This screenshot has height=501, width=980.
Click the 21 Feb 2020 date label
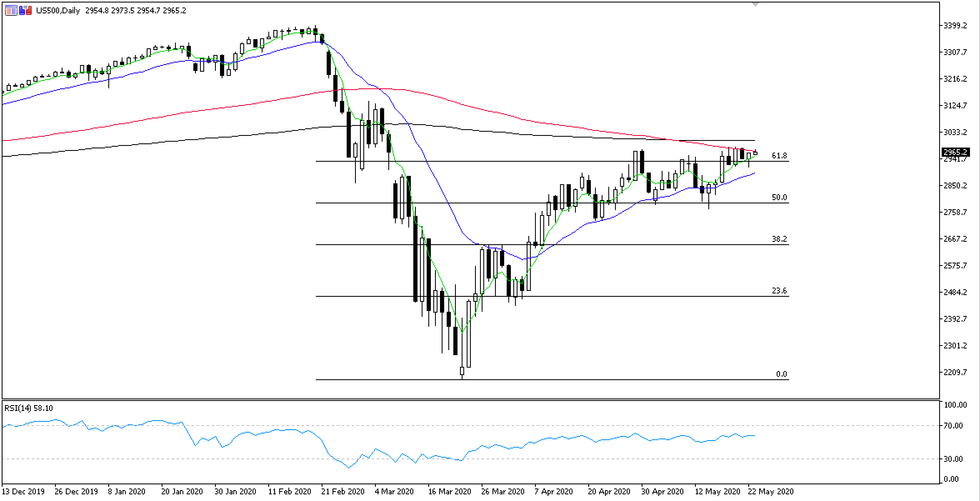click(x=342, y=491)
